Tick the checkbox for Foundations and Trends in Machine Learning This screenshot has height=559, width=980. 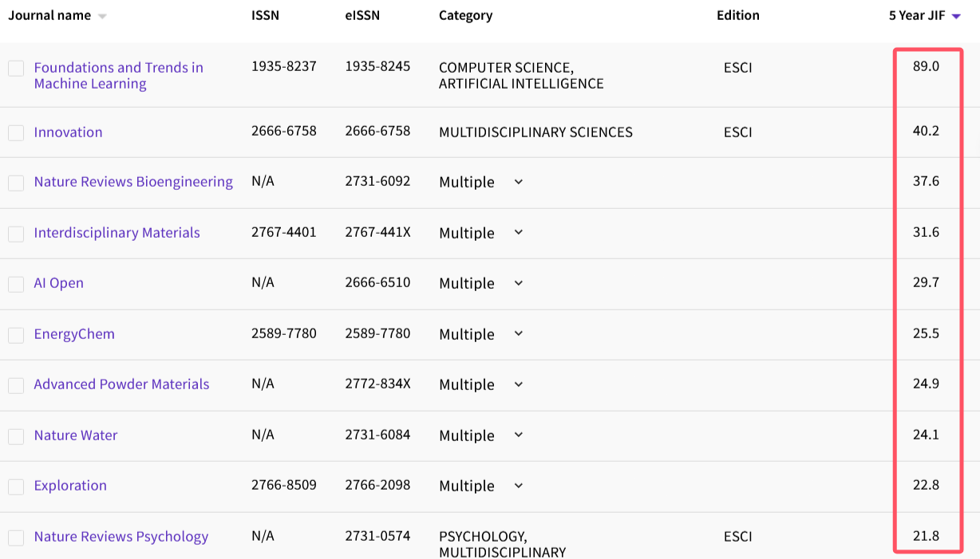[16, 69]
